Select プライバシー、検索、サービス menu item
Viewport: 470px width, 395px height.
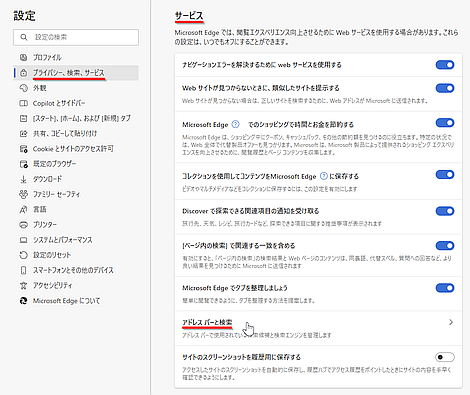click(76, 73)
